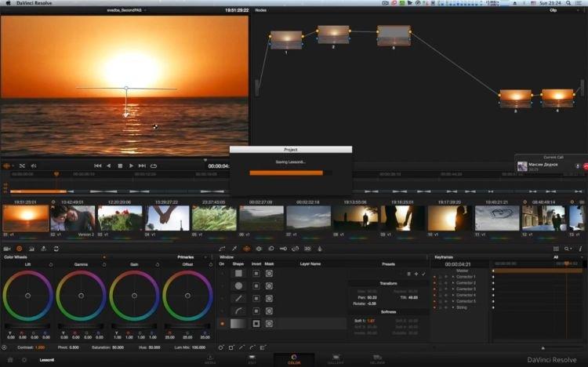
Task: Adjust the Lift color wheel
Action: 27,296
